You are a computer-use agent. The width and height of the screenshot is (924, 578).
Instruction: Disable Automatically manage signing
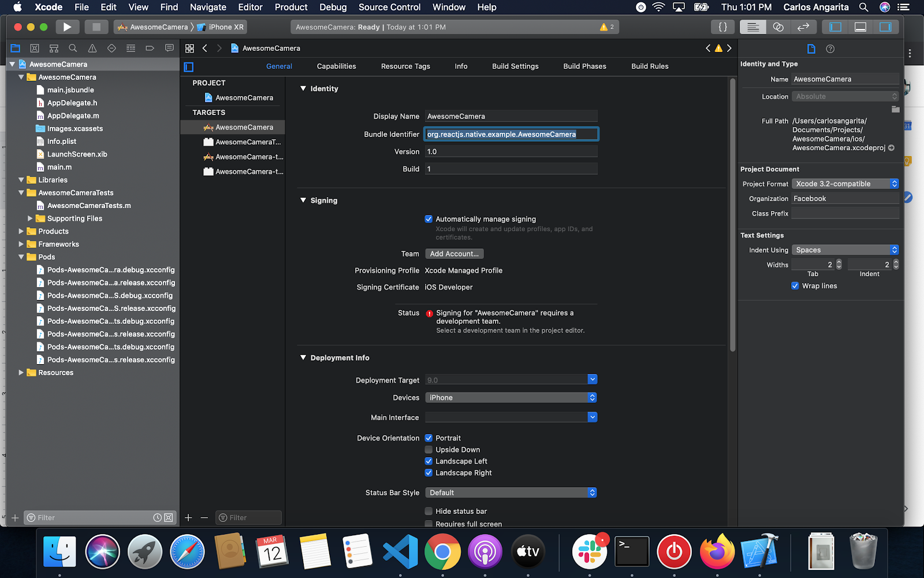point(429,219)
